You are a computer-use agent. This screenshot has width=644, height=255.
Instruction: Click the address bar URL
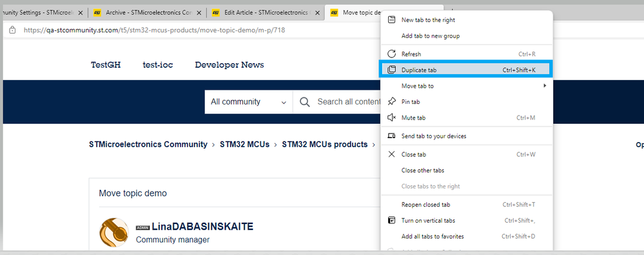pos(155,30)
